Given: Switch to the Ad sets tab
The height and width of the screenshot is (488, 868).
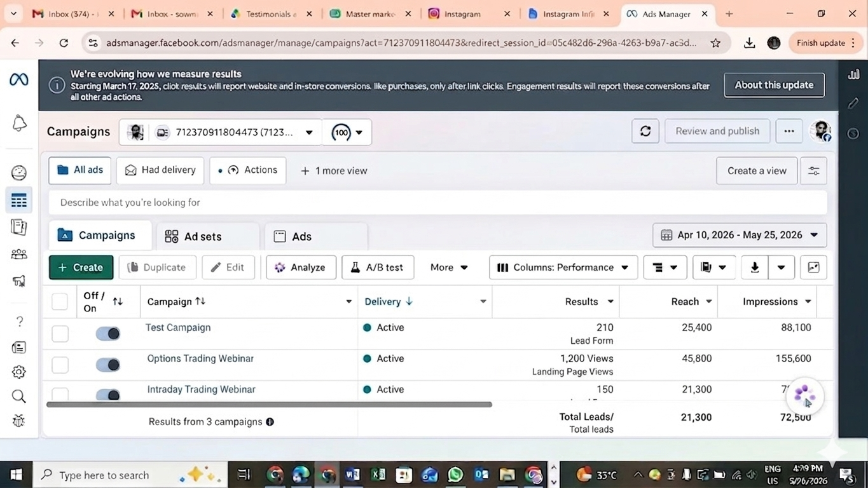Looking at the screenshot, I should click(x=208, y=236).
